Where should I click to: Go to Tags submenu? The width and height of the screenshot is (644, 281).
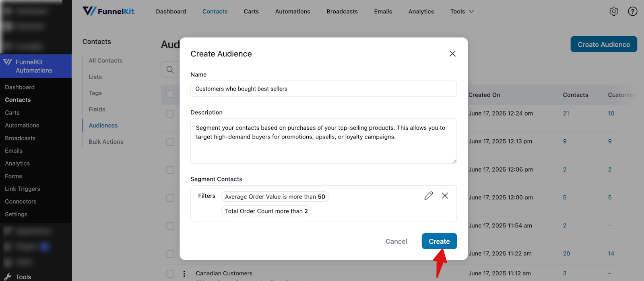(95, 93)
